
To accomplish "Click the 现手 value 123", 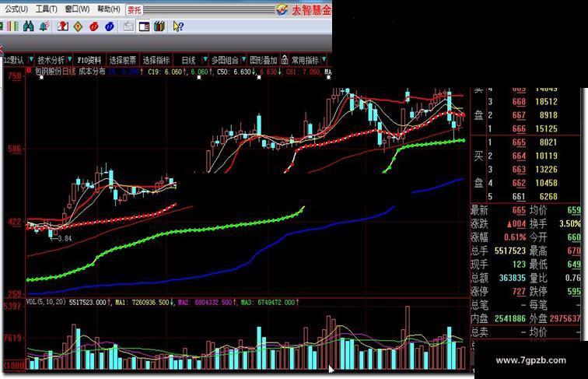I will [519, 264].
